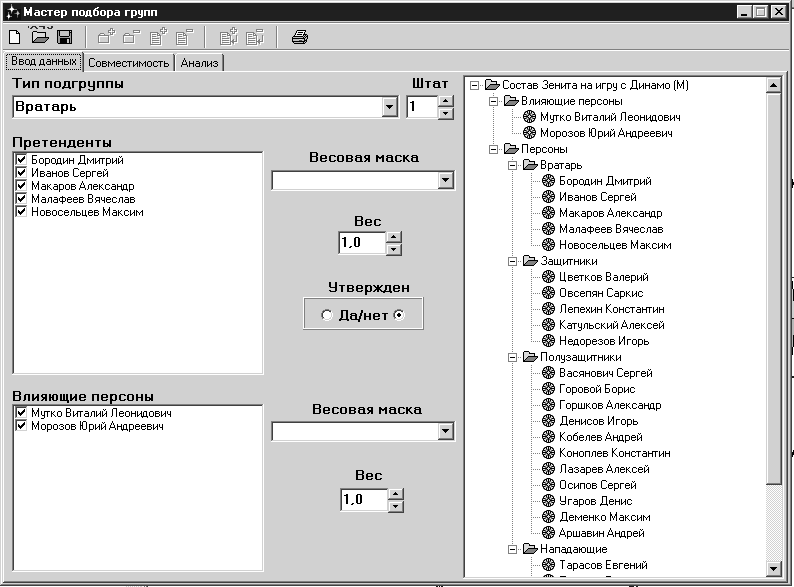Uncheck Малафеев Вячеслав in Претенденты list
Screen dimensions: 794x587
coord(21,199)
